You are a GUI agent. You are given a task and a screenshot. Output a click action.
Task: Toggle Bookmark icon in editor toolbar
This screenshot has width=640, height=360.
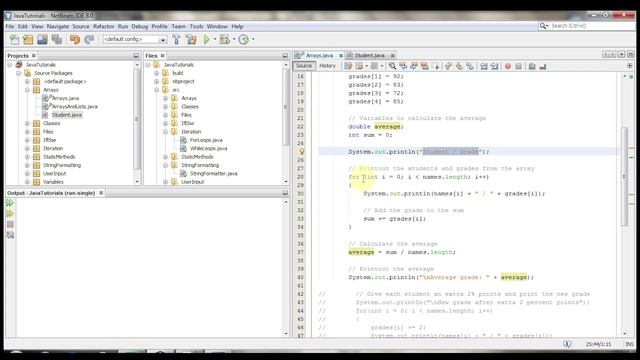coord(470,66)
